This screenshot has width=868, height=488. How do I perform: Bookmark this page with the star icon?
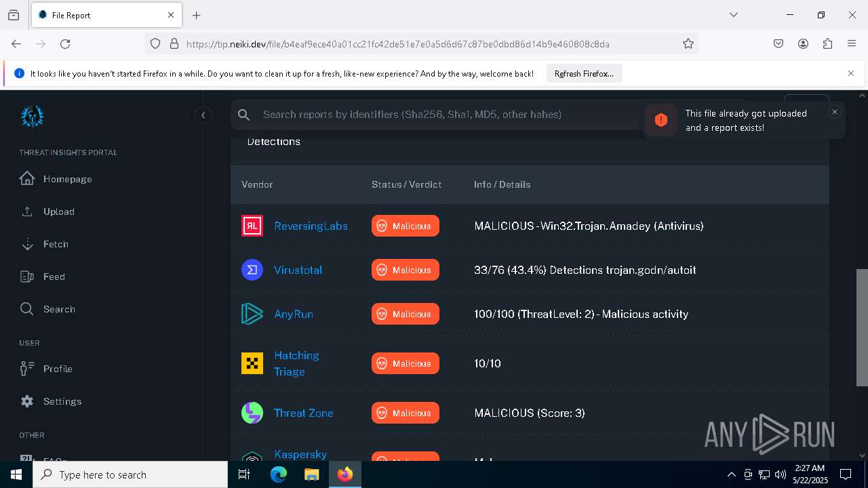tap(688, 43)
